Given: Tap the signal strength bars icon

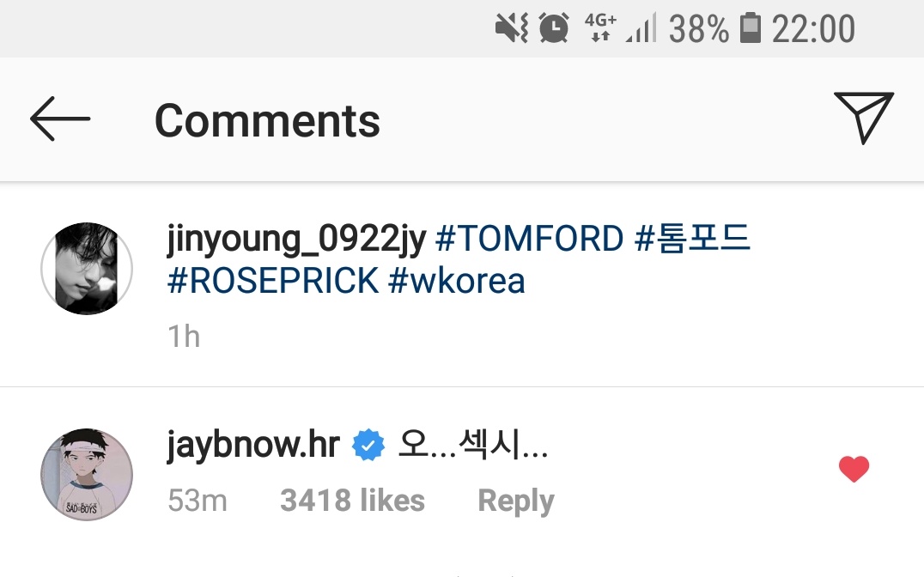Looking at the screenshot, I should pos(641,28).
